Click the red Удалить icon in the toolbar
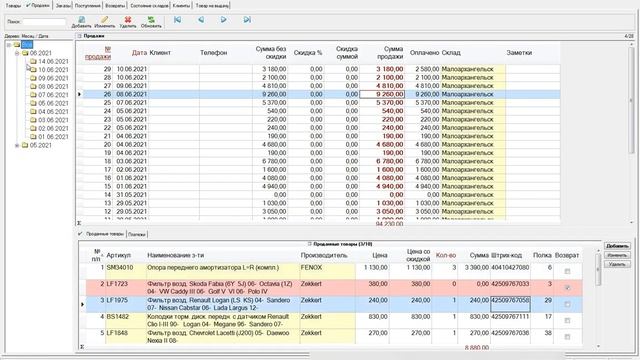The image size is (640, 360). 128,20
